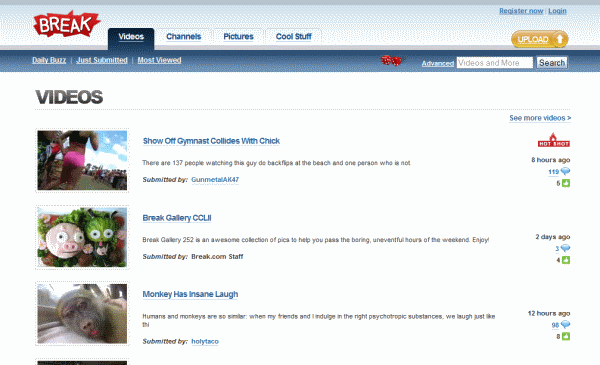Click the Hot Shot flame badge

(554, 140)
